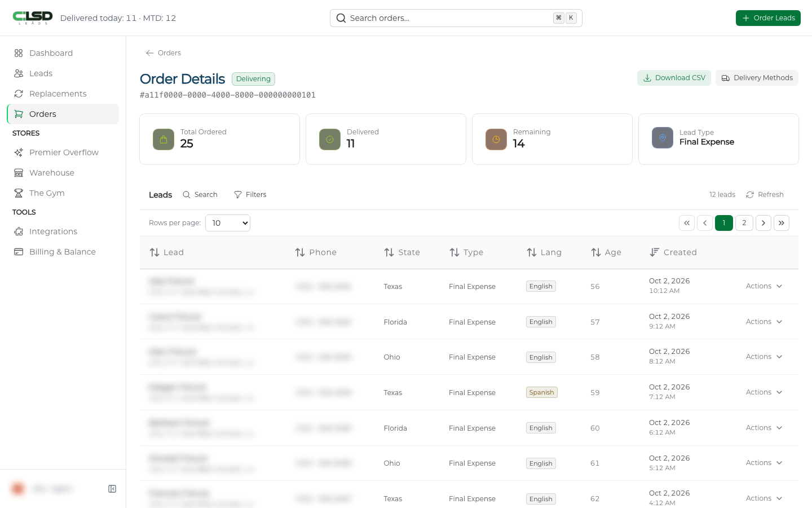Sort leads by State column

402,252
